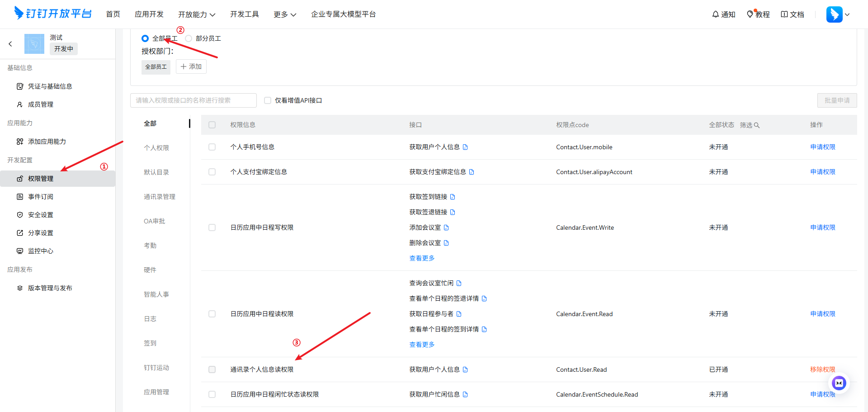
Task: Click the DingTalk Open Platform logo
Action: pos(53,14)
